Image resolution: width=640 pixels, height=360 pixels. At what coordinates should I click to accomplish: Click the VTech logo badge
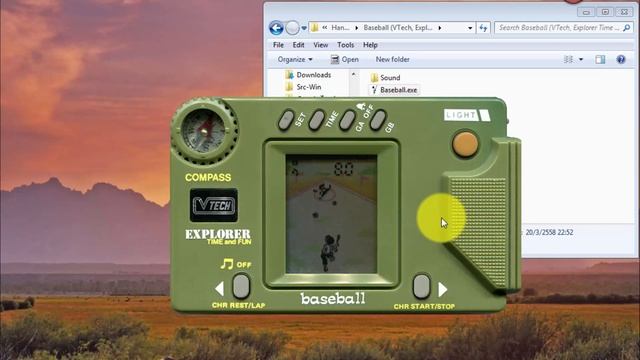pos(214,205)
